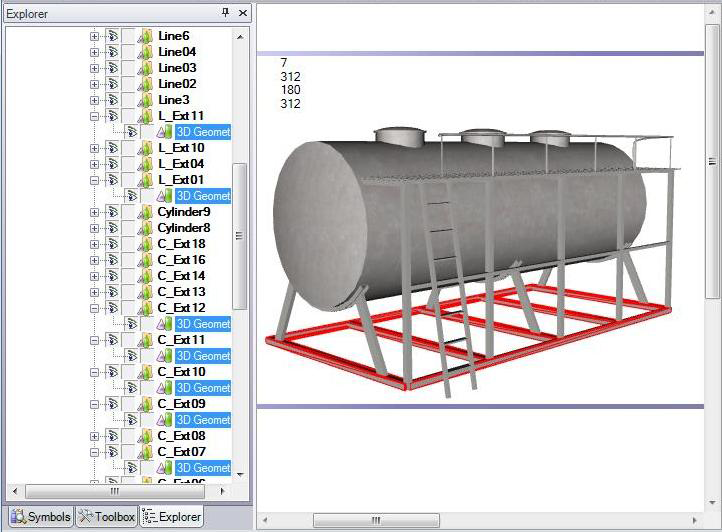
Task: Toggle visibility eye for Line04
Action: point(112,52)
